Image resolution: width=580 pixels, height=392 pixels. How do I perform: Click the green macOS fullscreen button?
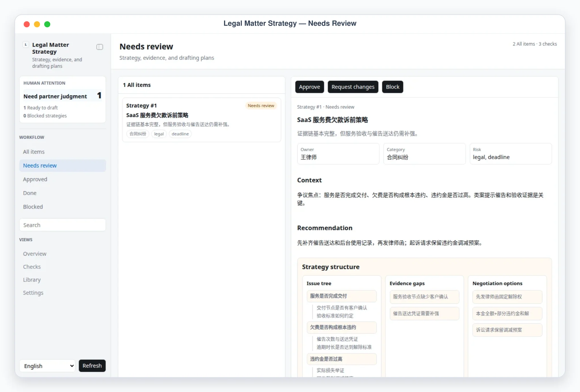(x=47, y=24)
